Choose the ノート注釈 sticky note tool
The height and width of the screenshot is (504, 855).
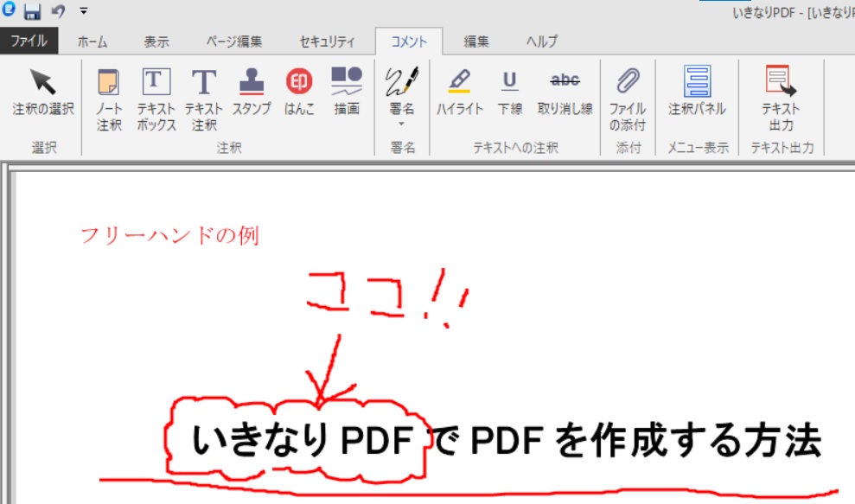click(109, 99)
